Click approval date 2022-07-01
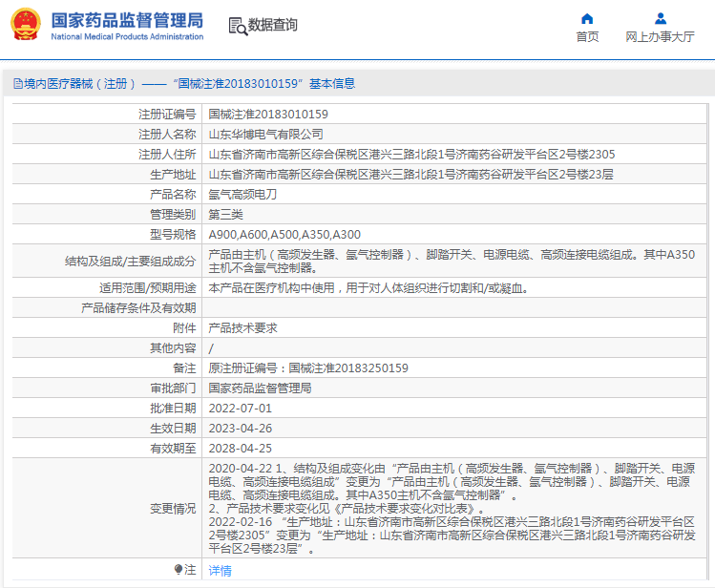Image resolution: width=715 pixels, height=588 pixels. coord(241,409)
